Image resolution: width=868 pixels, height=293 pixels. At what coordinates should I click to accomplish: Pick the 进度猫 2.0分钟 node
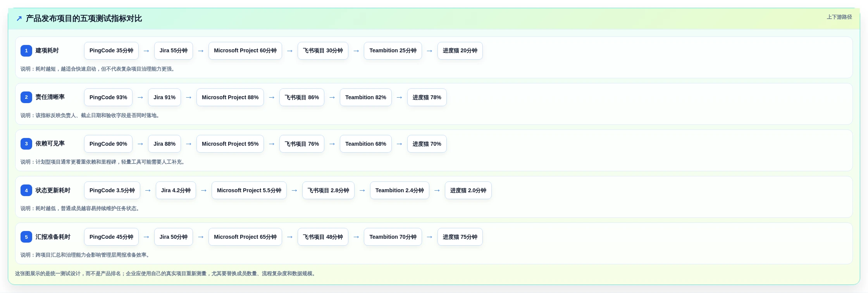(468, 190)
